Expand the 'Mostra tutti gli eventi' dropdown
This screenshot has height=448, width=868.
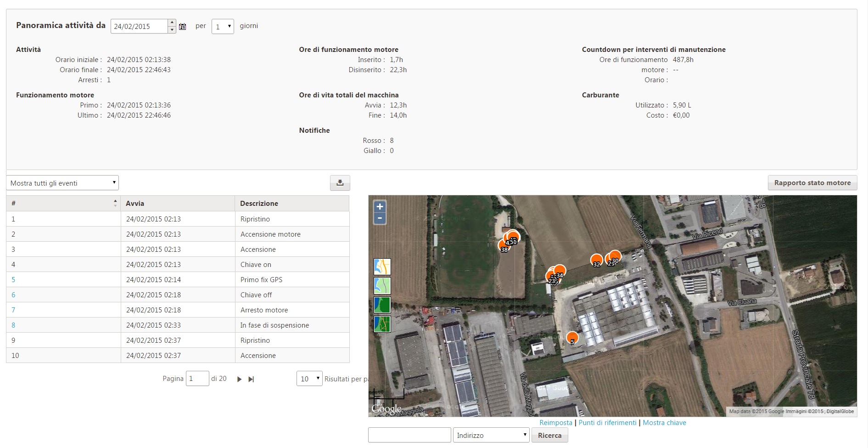62,183
